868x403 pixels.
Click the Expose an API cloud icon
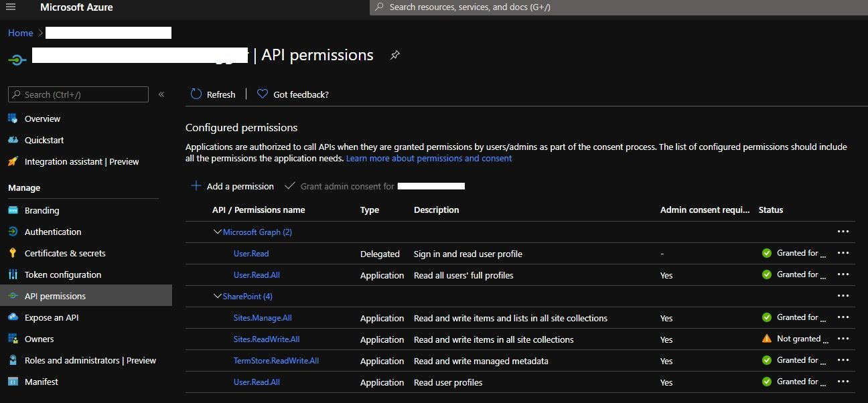click(x=13, y=317)
